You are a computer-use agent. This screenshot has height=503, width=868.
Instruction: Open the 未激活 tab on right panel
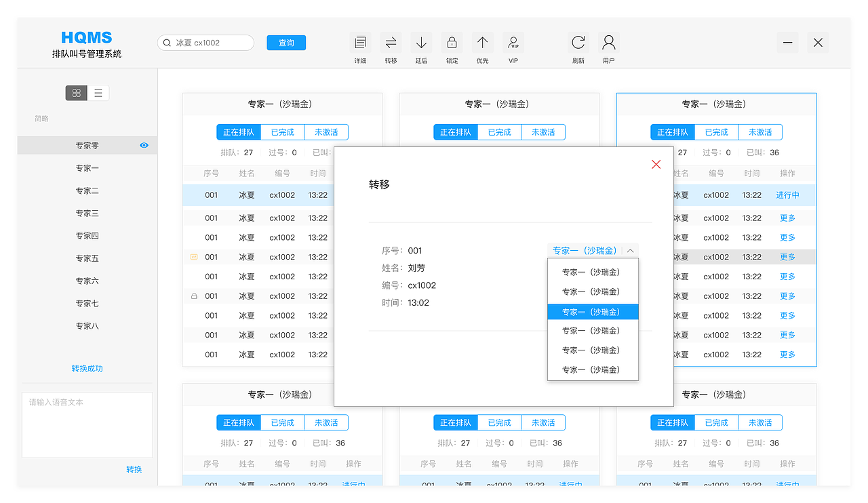760,132
